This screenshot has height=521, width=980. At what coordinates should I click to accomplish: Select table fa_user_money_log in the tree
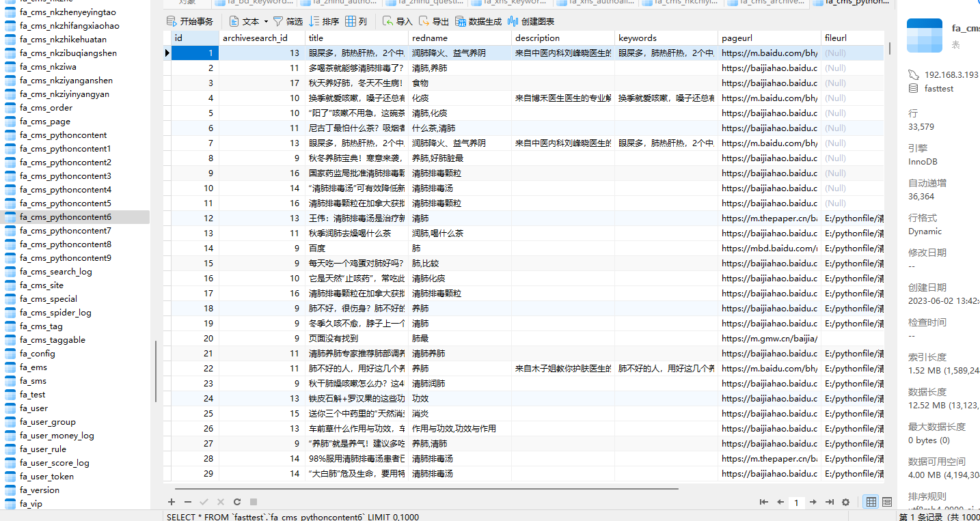pos(57,436)
